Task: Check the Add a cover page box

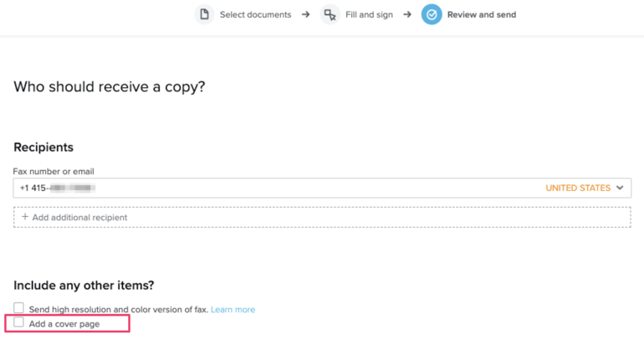Action: (18, 322)
